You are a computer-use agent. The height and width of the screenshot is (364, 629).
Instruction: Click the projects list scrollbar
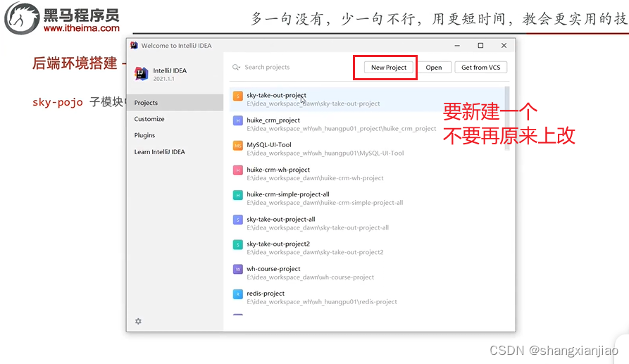click(x=507, y=118)
